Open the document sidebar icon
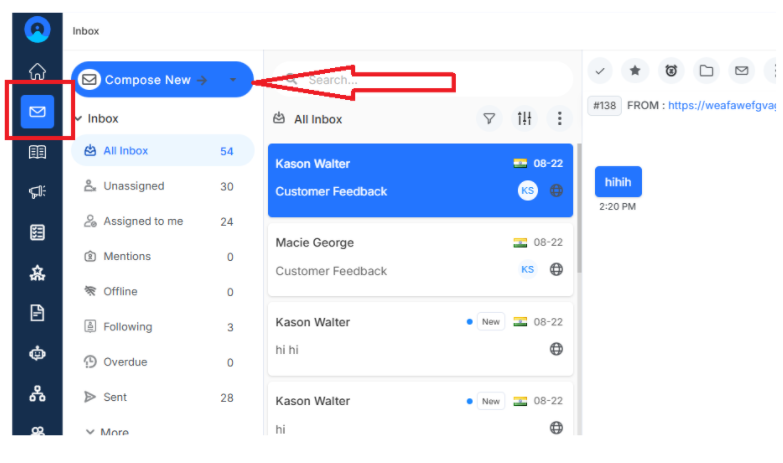This screenshot has width=783, height=463. [x=37, y=313]
